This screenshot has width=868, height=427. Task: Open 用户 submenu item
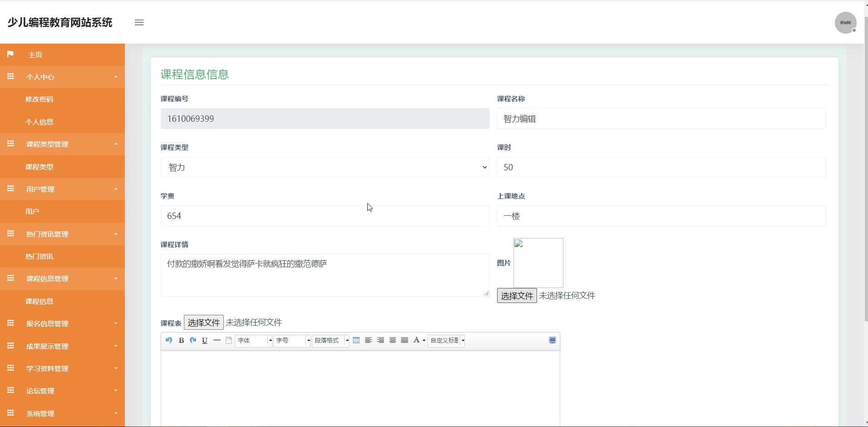click(x=32, y=211)
